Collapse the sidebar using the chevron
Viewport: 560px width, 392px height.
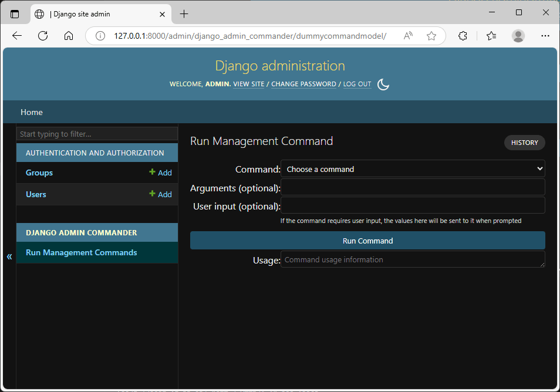point(9,256)
